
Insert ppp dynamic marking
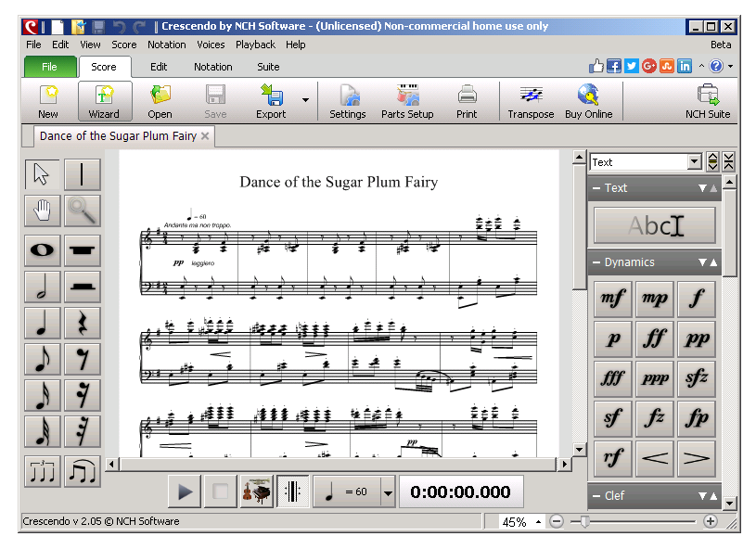[x=655, y=379]
